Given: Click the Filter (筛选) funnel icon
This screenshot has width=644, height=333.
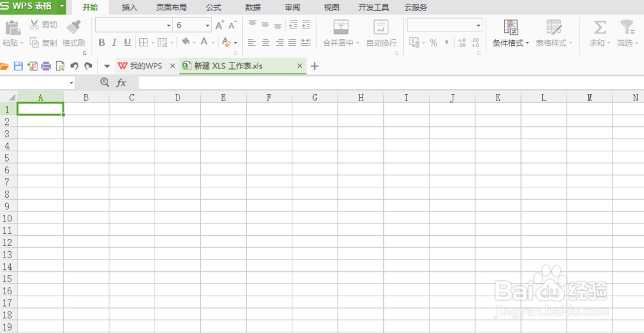Looking at the screenshot, I should (627, 28).
